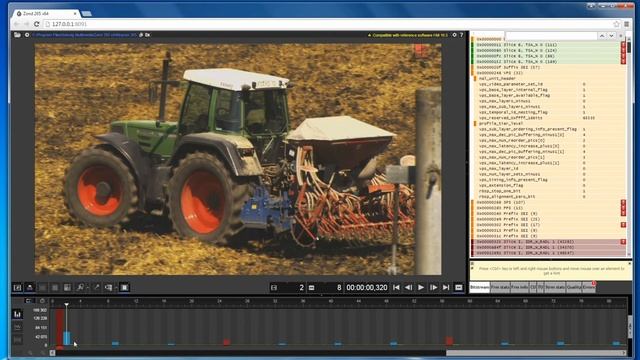Click the Zond 265 browser tab
This screenshot has height=360, width=640.
click(x=46, y=13)
